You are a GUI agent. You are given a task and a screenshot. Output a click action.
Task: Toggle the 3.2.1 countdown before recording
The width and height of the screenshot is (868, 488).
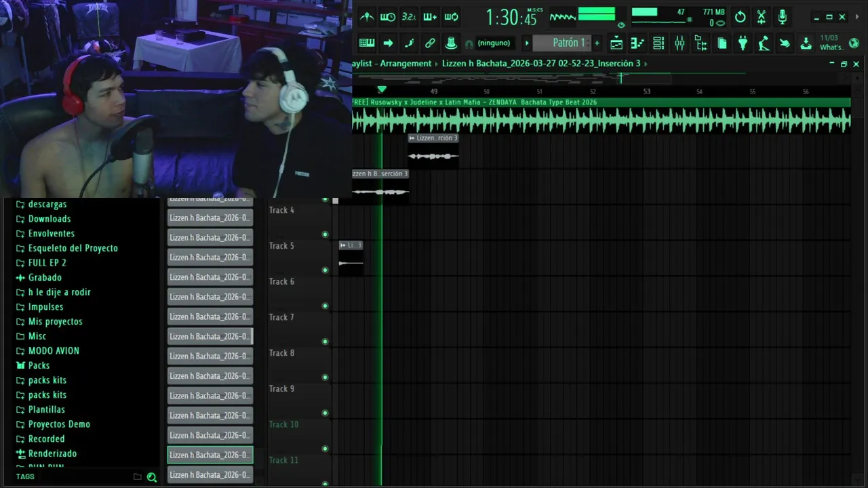[x=409, y=17]
